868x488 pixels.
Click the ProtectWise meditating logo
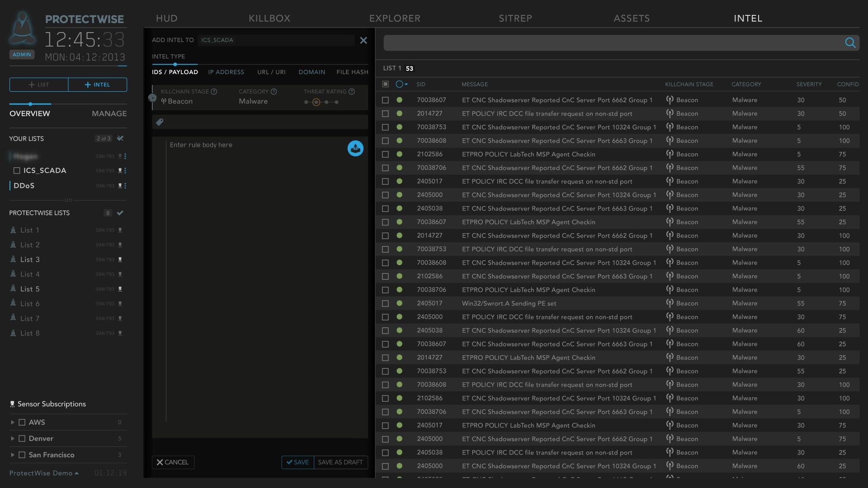coord(23,29)
